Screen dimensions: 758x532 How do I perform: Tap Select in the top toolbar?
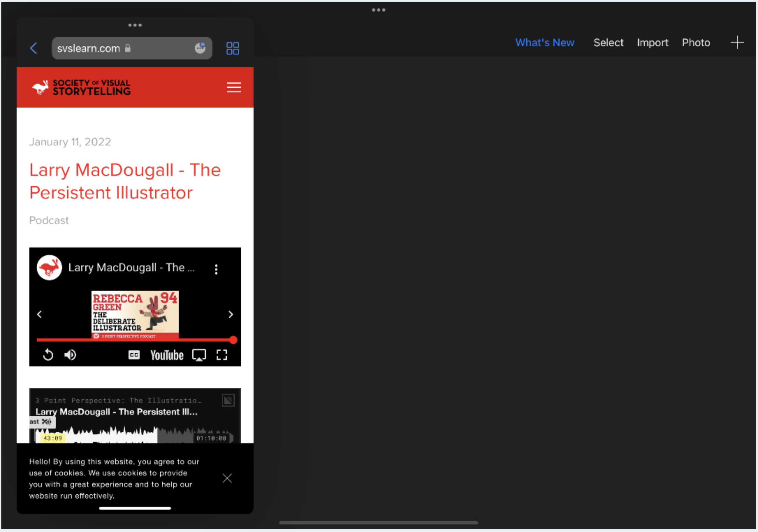click(608, 43)
